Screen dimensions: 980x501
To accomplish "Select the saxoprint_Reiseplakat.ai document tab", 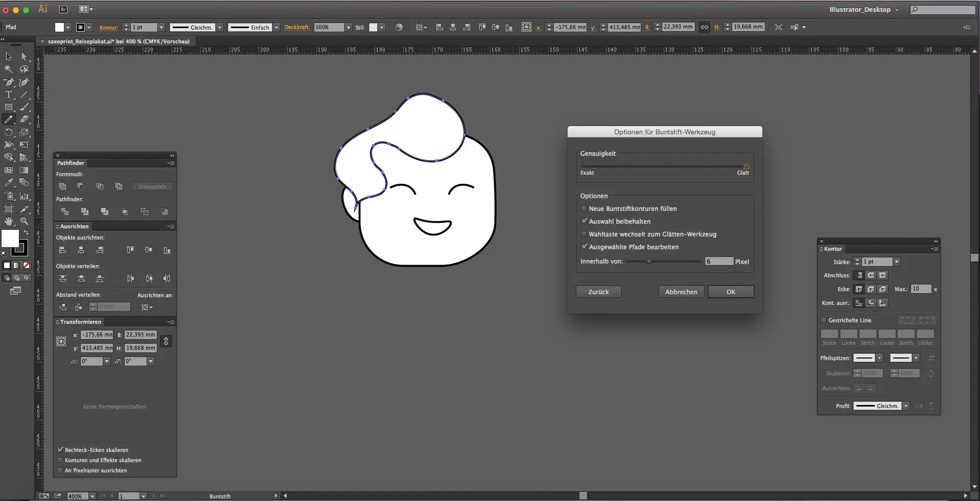I will (118, 41).
